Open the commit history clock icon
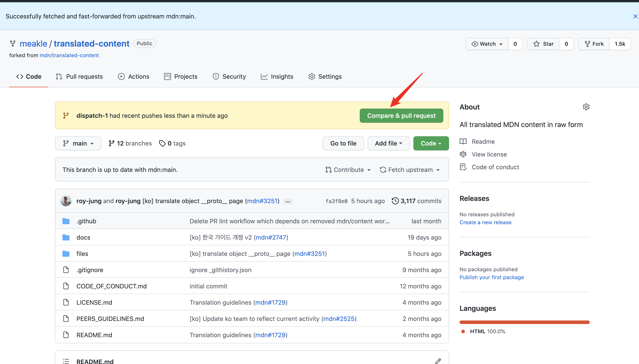This screenshot has height=364, width=639. pos(395,201)
